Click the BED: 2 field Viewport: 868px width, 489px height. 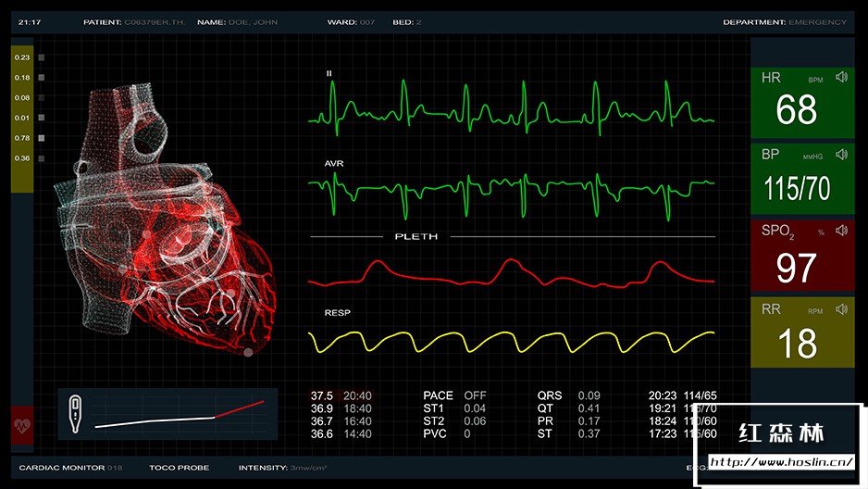click(x=407, y=22)
